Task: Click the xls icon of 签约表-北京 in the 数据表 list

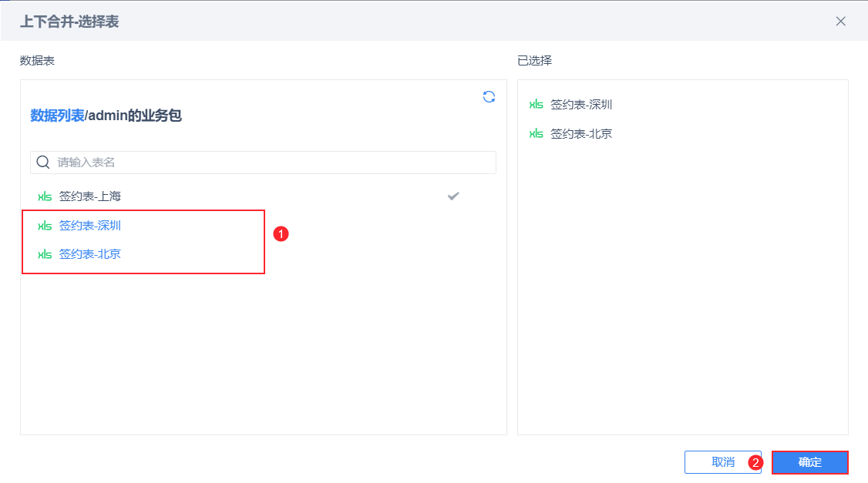Action: 45,254
